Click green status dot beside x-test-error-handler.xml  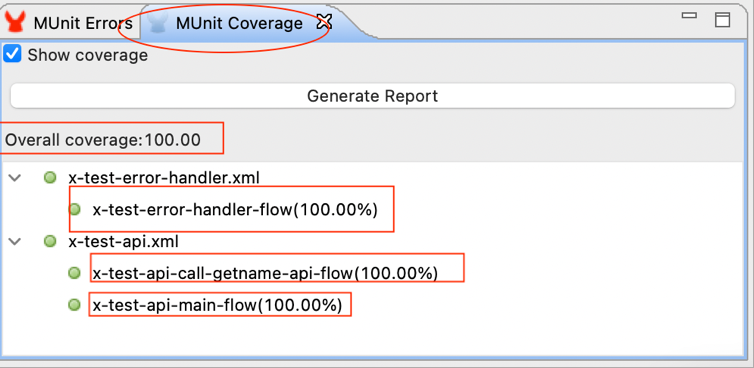pyautogui.click(x=50, y=178)
